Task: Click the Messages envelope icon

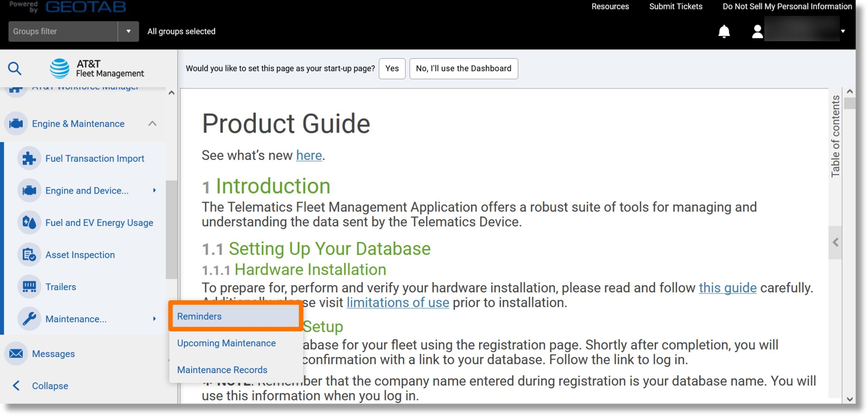Action: pyautogui.click(x=16, y=354)
